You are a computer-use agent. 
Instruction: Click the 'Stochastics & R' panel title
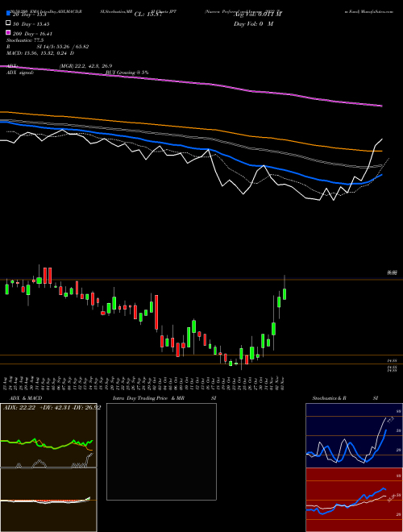329,398
